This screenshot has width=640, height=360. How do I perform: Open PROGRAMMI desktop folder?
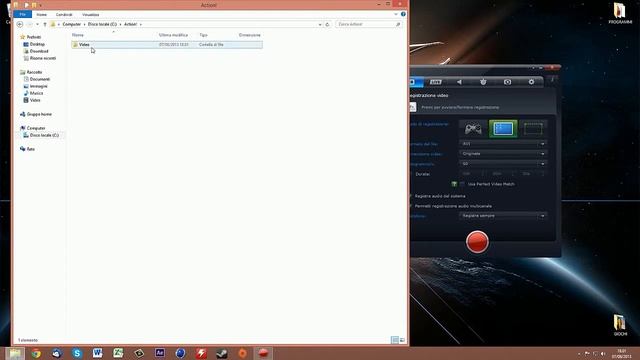coord(620,13)
